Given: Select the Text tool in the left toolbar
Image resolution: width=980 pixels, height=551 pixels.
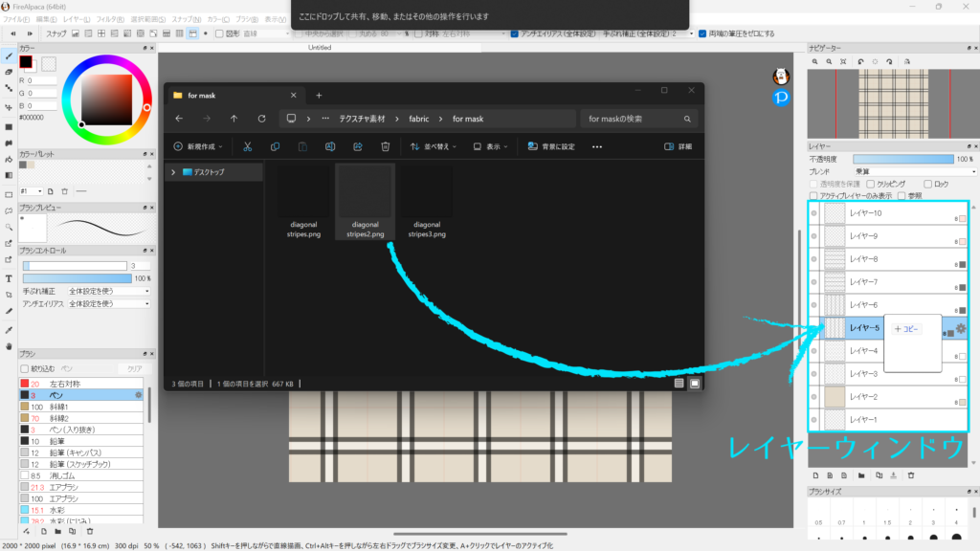Looking at the screenshot, I should point(9,278).
